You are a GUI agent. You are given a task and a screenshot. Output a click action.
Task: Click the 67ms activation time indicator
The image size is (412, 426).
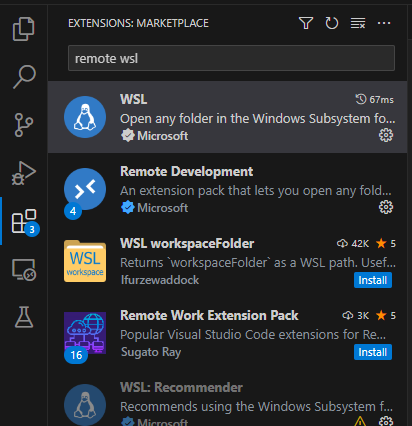[x=375, y=99]
